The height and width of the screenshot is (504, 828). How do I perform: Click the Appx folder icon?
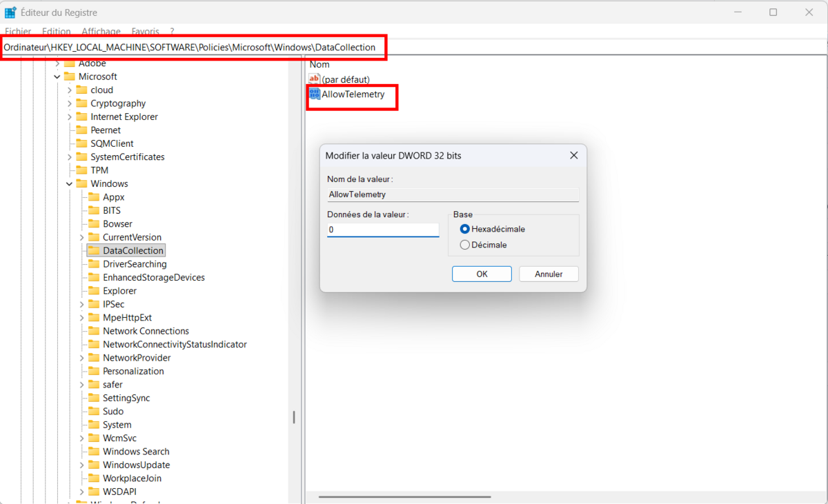93,197
